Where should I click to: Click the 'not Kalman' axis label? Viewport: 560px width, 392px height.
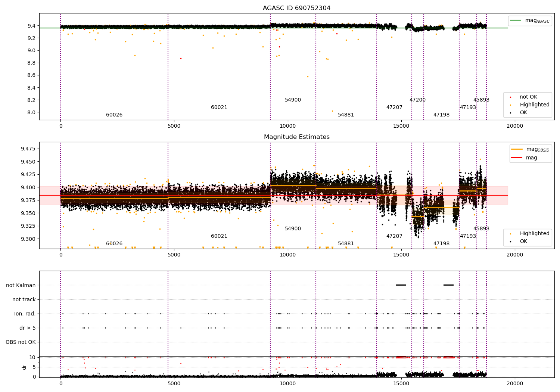[x=21, y=285]
